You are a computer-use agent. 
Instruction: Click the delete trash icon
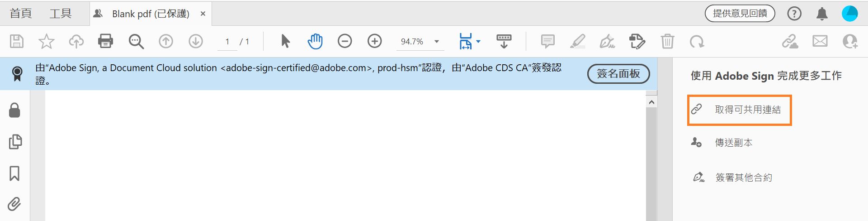pyautogui.click(x=667, y=41)
